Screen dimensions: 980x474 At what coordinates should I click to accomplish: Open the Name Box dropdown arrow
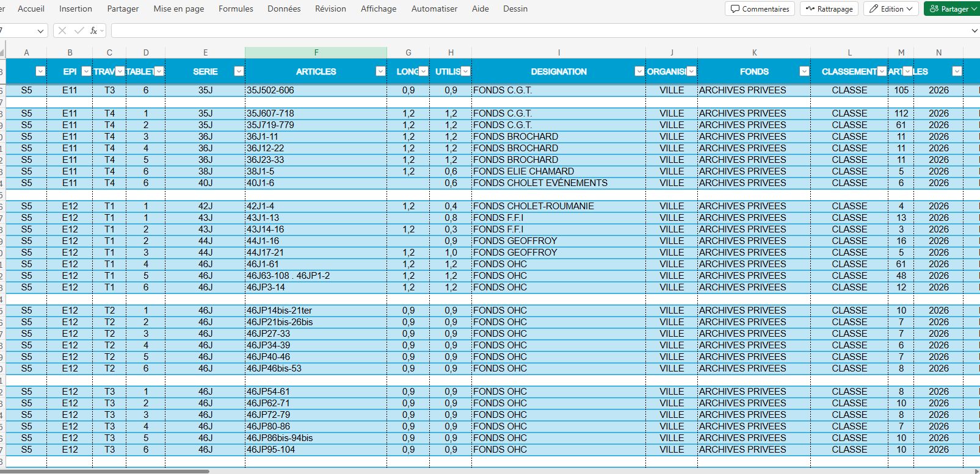point(41,31)
